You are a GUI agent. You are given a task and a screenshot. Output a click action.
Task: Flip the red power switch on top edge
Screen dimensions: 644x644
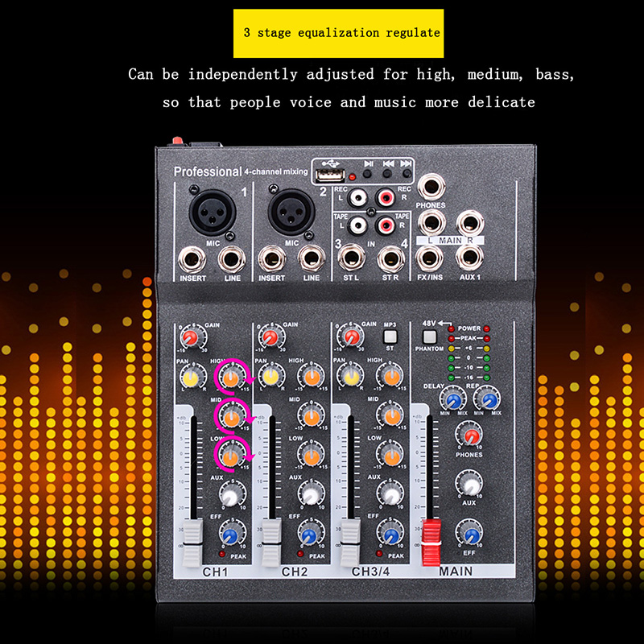click(x=177, y=143)
